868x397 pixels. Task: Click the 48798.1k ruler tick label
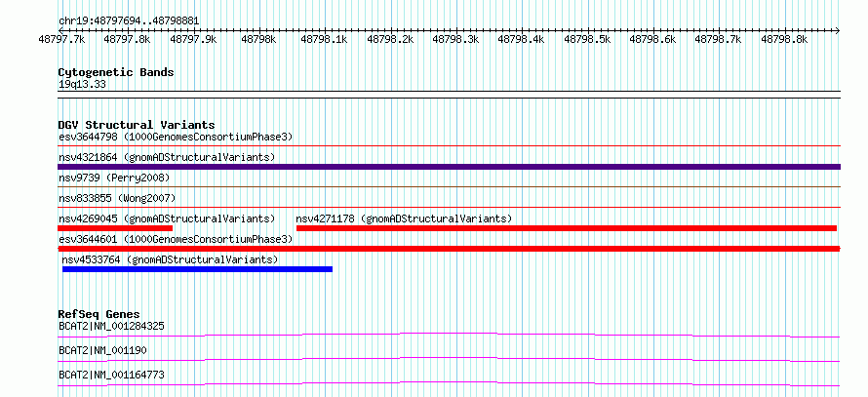pos(325,39)
